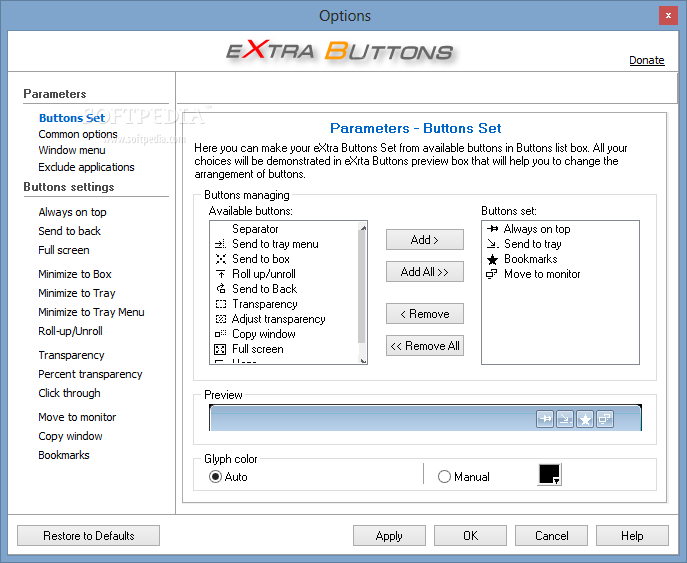This screenshot has height=563, width=687.
Task: Open Minimize to Tray Menu settings
Action: [x=91, y=312]
